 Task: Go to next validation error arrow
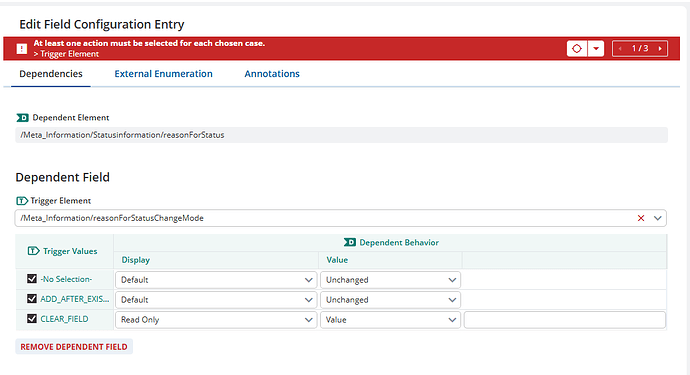click(660, 48)
